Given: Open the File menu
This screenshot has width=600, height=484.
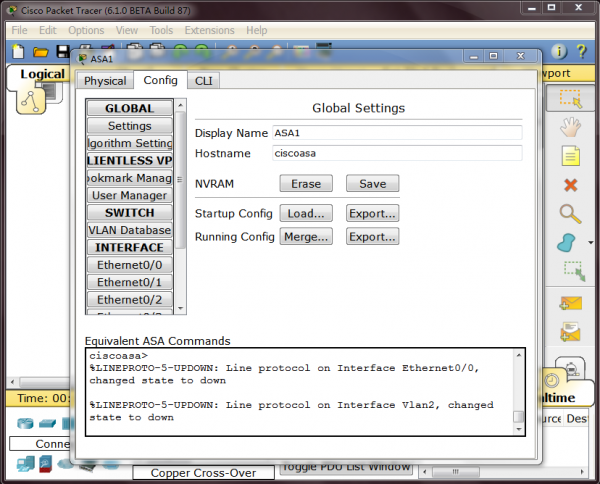Looking at the screenshot, I should 19,30.
